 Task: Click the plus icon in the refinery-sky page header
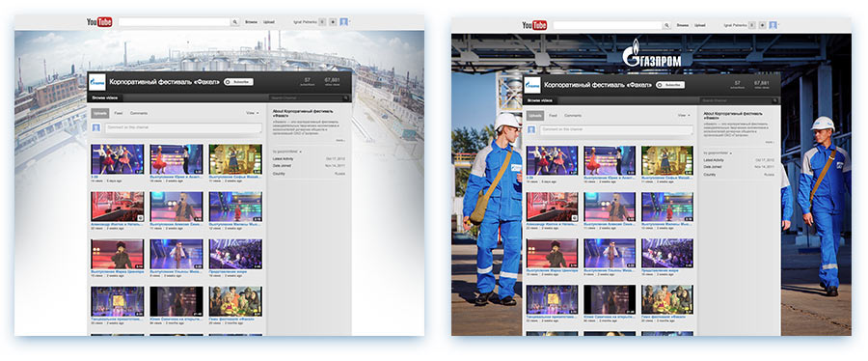click(333, 22)
